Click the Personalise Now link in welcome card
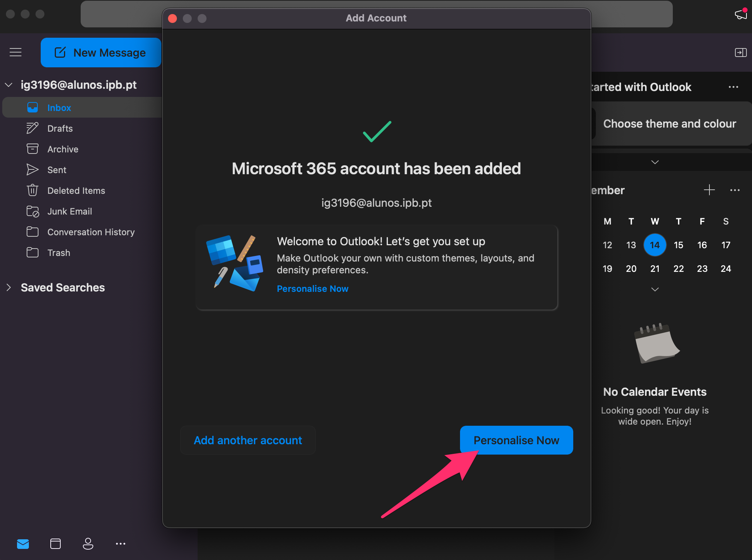 click(313, 289)
